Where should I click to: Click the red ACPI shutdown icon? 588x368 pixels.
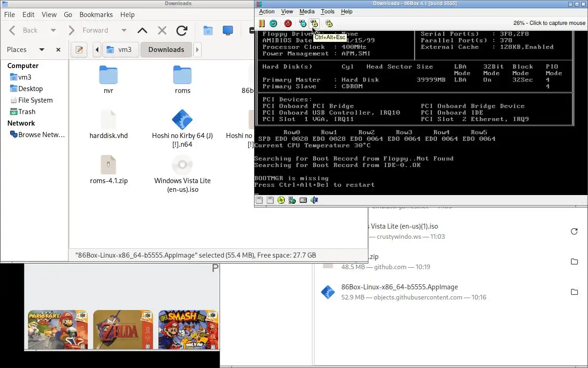(288, 23)
